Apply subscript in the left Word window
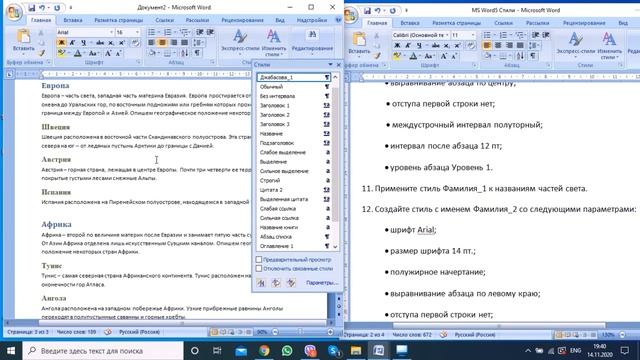640x360 pixels. [111, 43]
